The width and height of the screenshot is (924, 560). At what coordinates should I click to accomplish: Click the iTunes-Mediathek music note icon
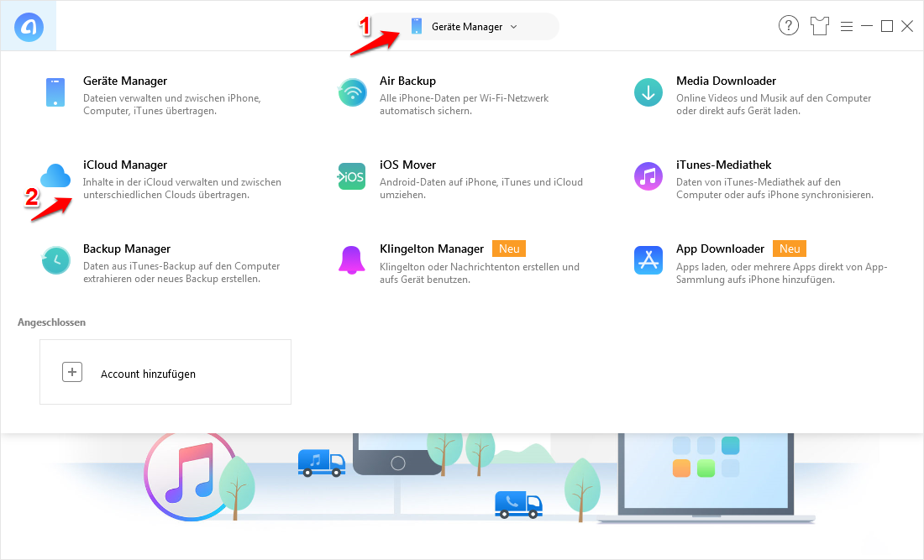pos(648,176)
